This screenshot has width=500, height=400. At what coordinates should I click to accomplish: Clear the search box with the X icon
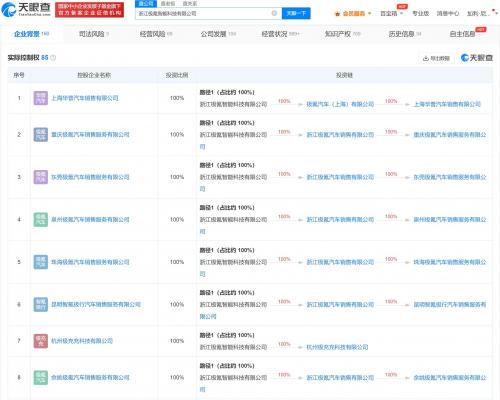274,13
